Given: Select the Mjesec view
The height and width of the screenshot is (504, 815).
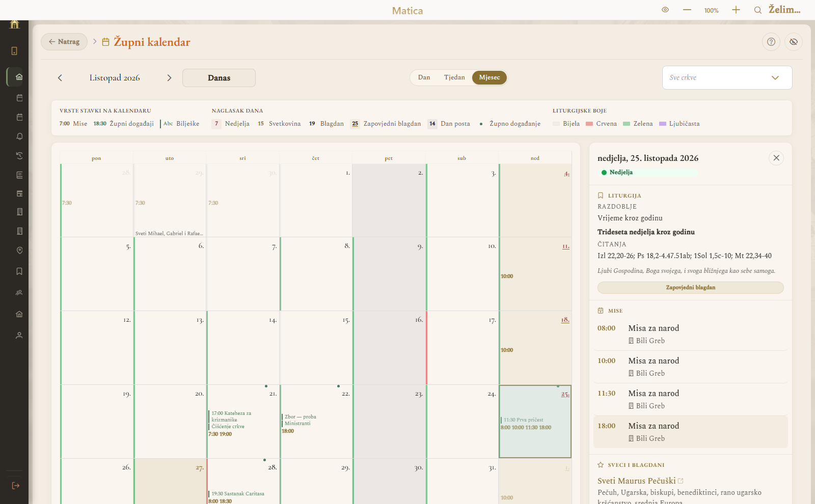Looking at the screenshot, I should pyautogui.click(x=490, y=77).
